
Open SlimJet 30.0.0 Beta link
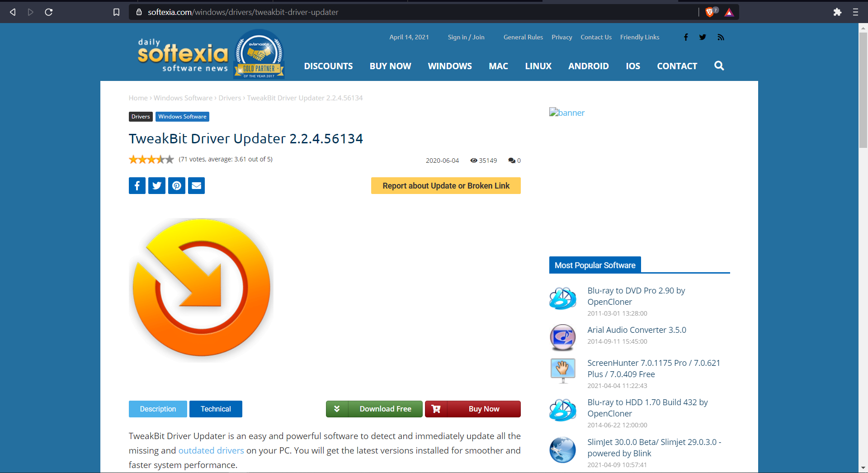654,448
